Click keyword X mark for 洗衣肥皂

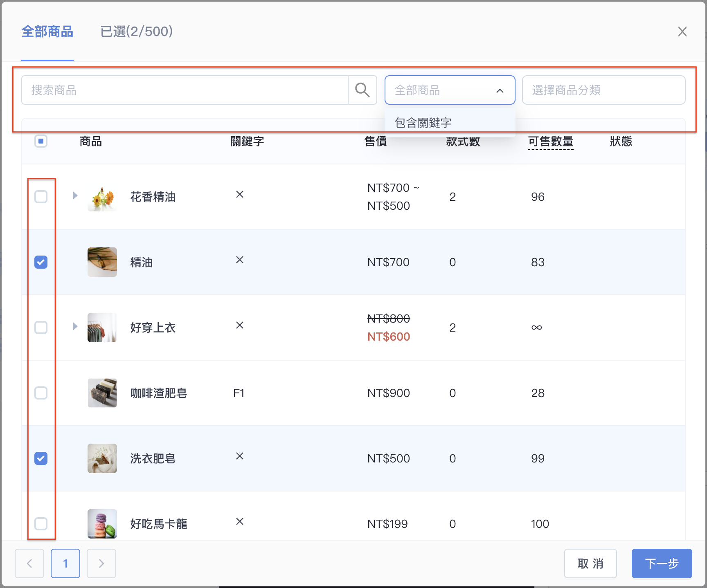coord(240,456)
